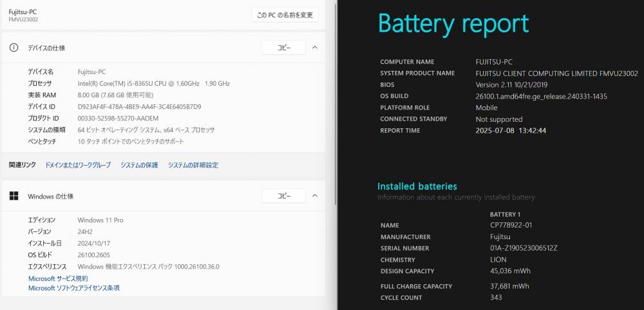
Task: Copy the device specifications with コピー
Action: (284, 48)
